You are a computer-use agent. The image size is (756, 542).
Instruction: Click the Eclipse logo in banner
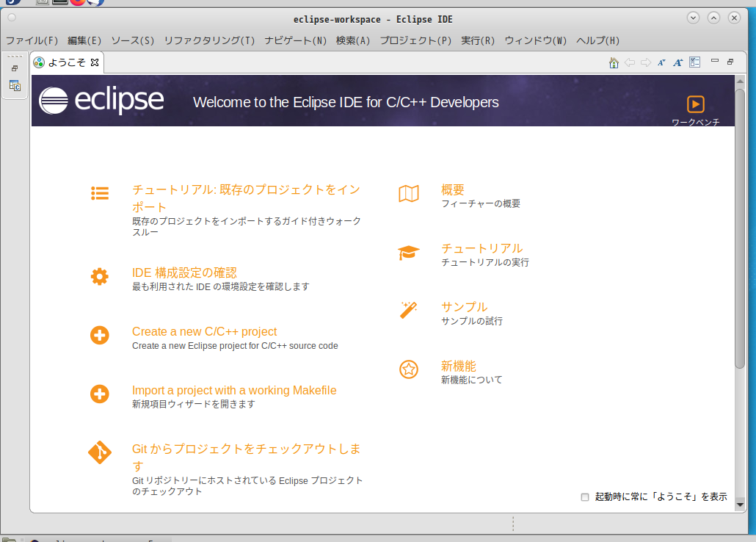[101, 101]
